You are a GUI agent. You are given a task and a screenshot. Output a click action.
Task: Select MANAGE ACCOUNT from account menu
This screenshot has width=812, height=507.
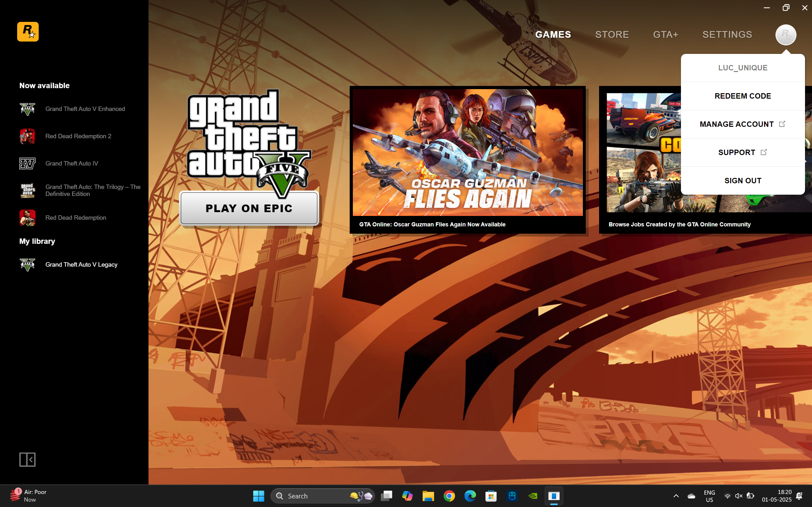(743, 124)
